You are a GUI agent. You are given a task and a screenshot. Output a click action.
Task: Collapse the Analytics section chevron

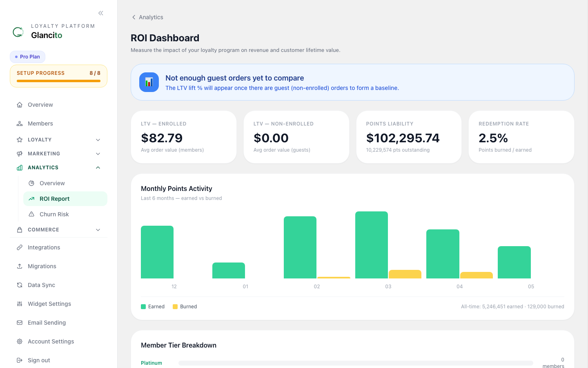point(98,168)
